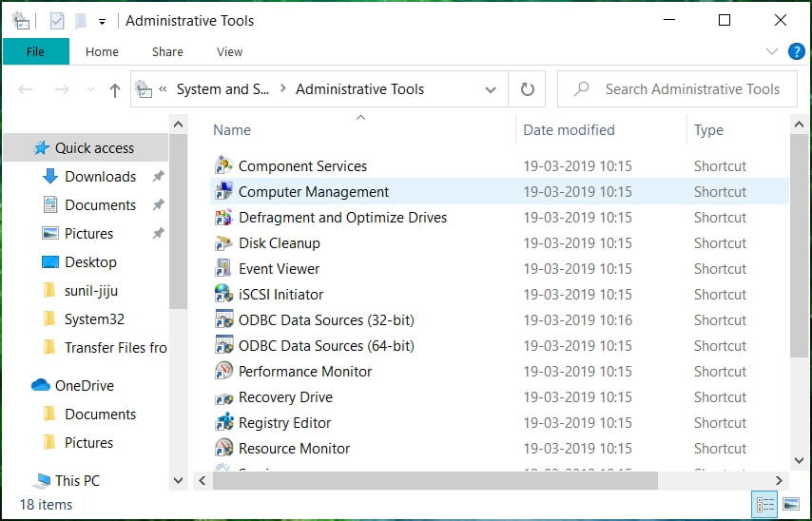Screen dimensions: 812x521
Task: Go up one folder level arrow
Action: click(x=115, y=90)
